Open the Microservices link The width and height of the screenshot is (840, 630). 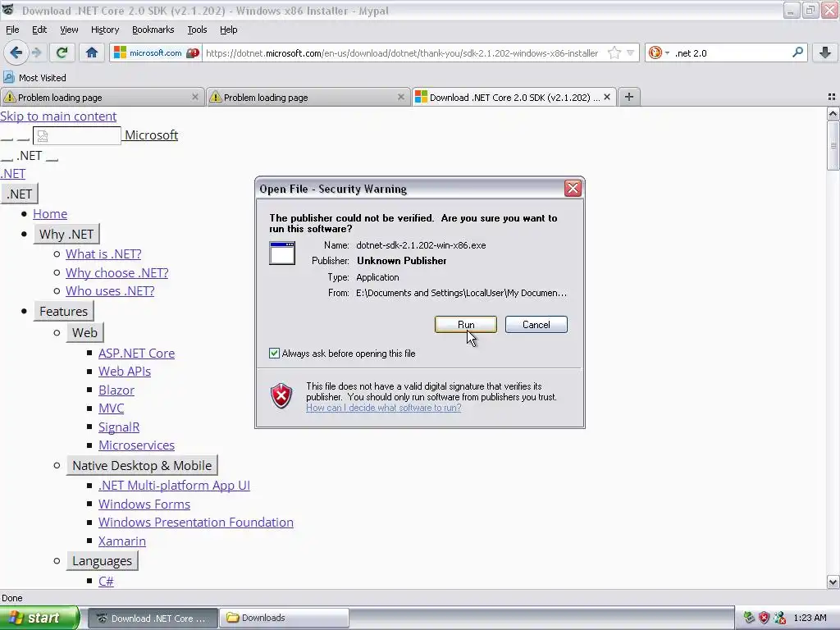click(x=136, y=445)
